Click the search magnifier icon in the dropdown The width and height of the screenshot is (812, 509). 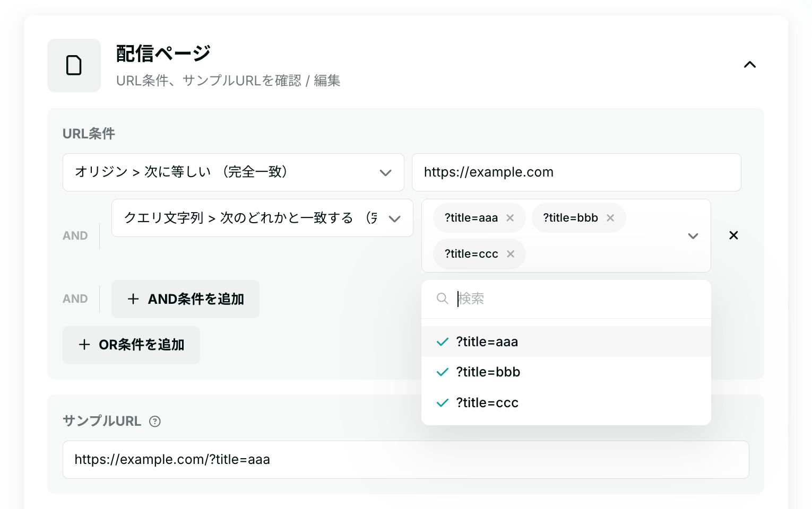coord(442,299)
